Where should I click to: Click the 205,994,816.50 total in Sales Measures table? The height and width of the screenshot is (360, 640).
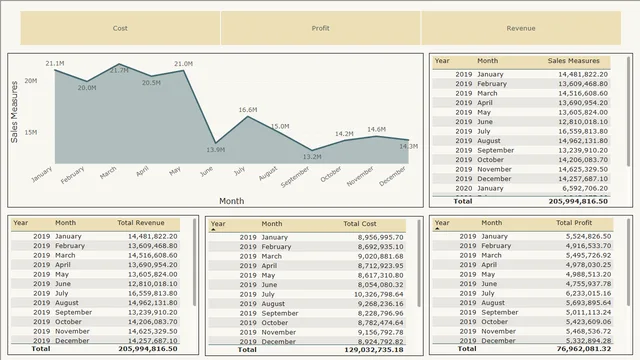(x=578, y=201)
